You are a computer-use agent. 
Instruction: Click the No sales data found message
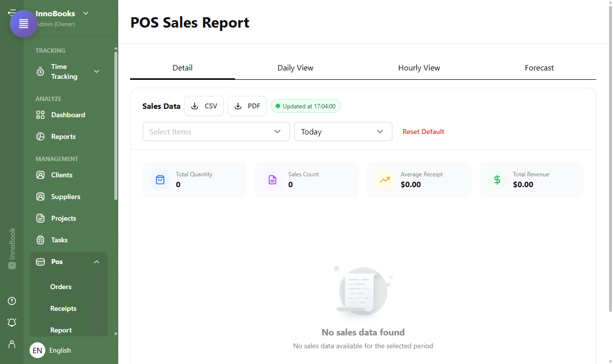[363, 332]
